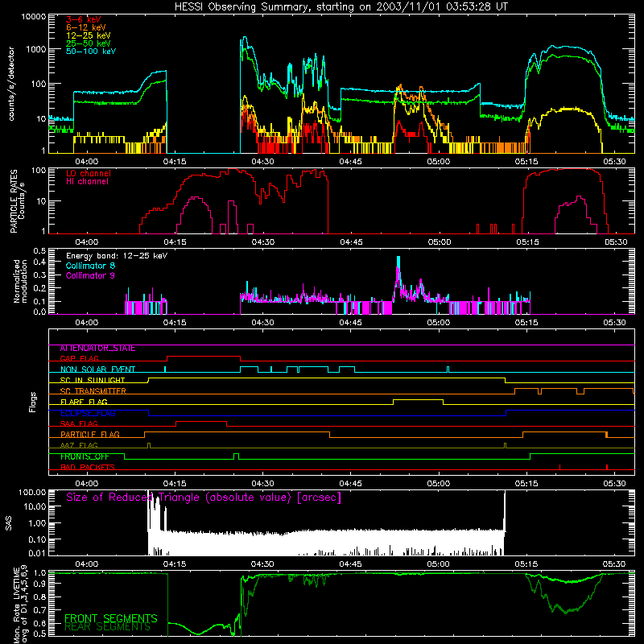The image size is (644, 644).
Task: Click the 05:30 tick under the modulation plot
Action: 614,323
